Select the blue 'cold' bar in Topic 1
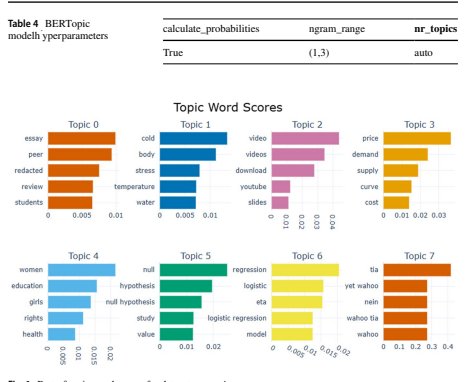The height and width of the screenshot is (382, 470). (193, 138)
